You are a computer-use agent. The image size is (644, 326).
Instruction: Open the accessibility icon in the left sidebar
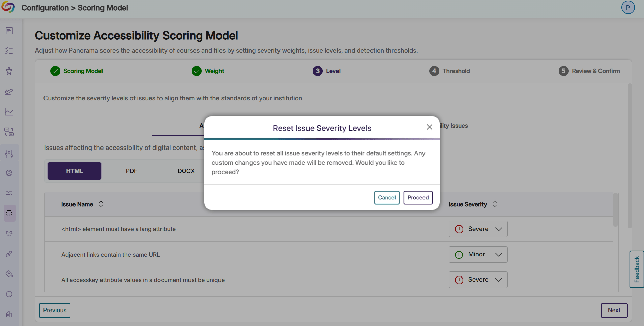click(x=9, y=71)
